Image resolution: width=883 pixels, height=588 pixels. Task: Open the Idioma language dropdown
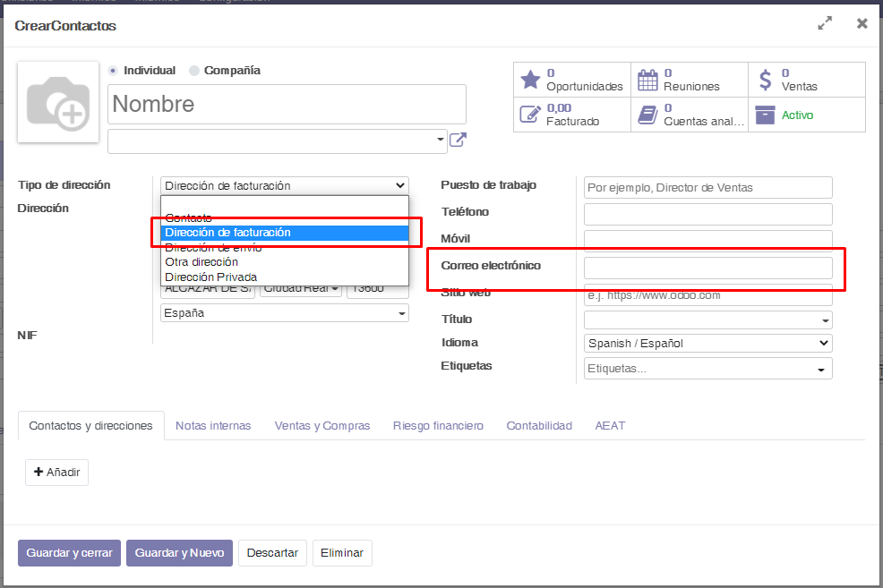707,343
